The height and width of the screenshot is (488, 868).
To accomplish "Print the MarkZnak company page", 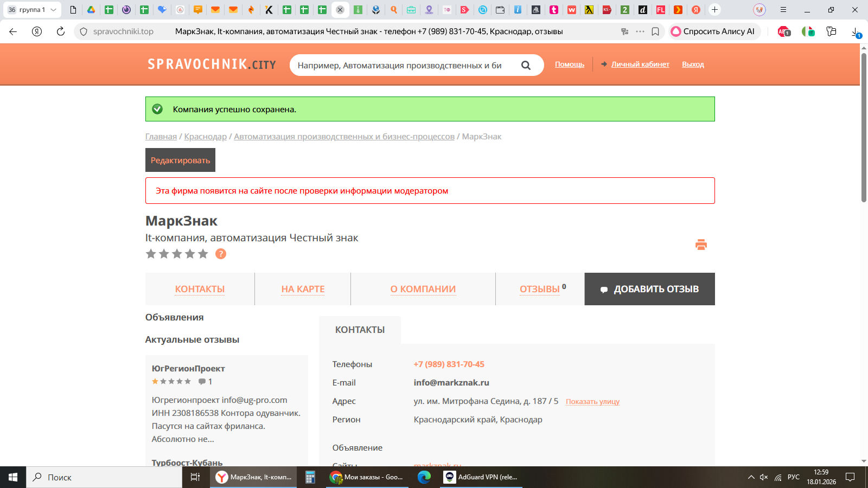I will click(701, 245).
